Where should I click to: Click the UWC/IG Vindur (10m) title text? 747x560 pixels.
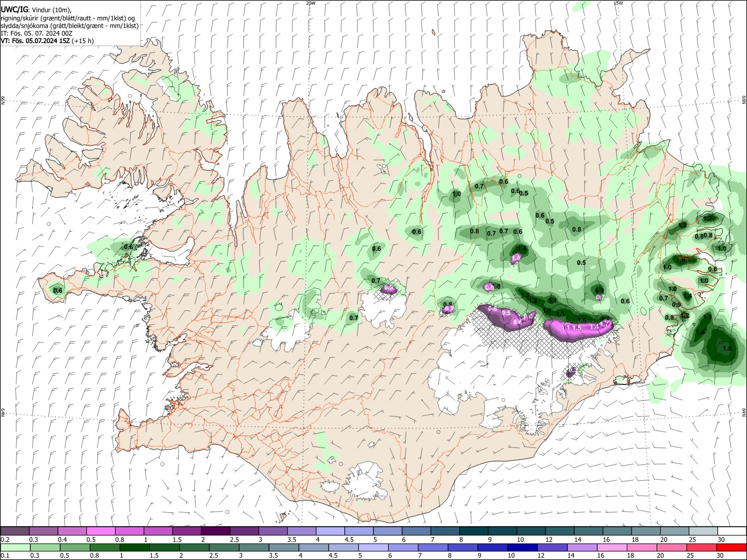point(36,10)
